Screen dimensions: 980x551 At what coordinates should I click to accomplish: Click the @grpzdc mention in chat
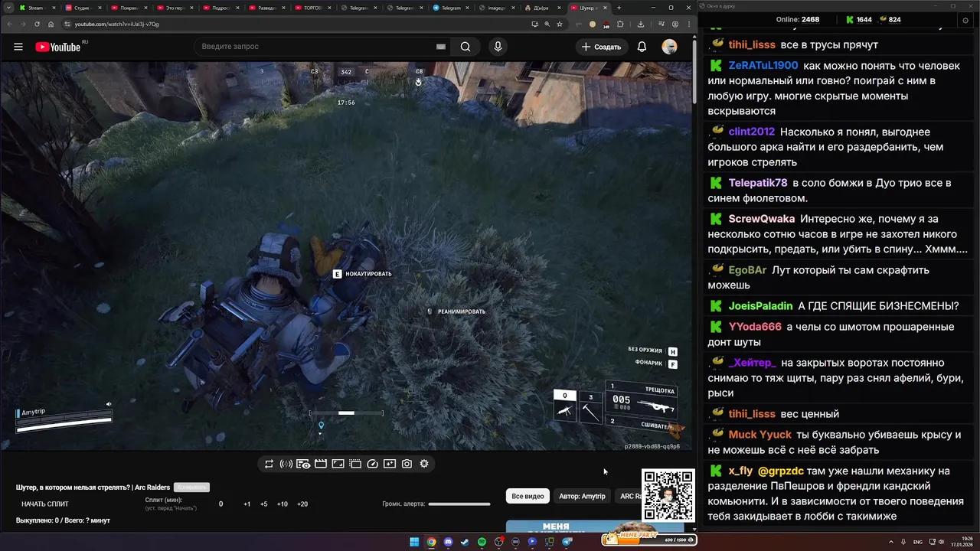point(781,471)
